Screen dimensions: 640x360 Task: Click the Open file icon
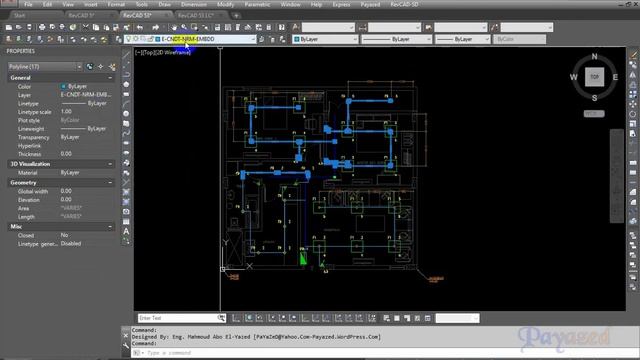coord(19,27)
